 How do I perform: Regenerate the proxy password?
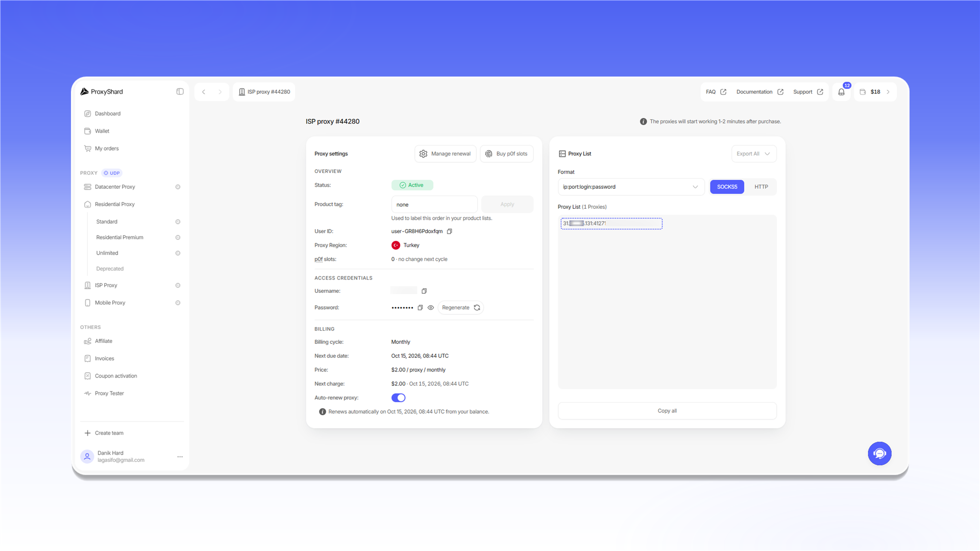pyautogui.click(x=461, y=308)
